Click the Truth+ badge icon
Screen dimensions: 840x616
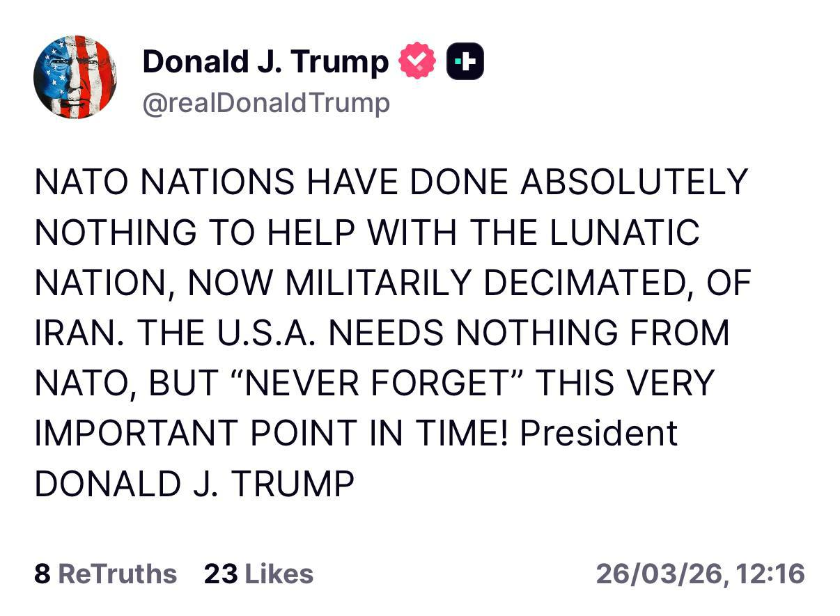pyautogui.click(x=466, y=60)
